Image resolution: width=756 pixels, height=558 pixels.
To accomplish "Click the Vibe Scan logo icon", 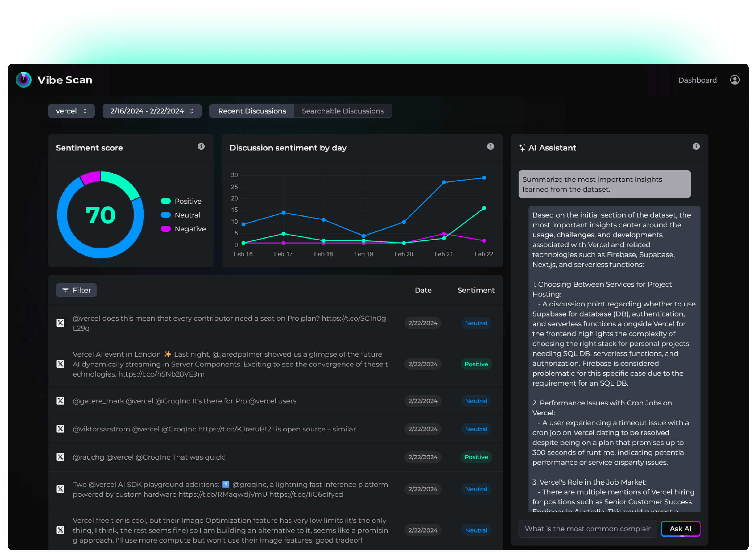I will pyautogui.click(x=23, y=80).
